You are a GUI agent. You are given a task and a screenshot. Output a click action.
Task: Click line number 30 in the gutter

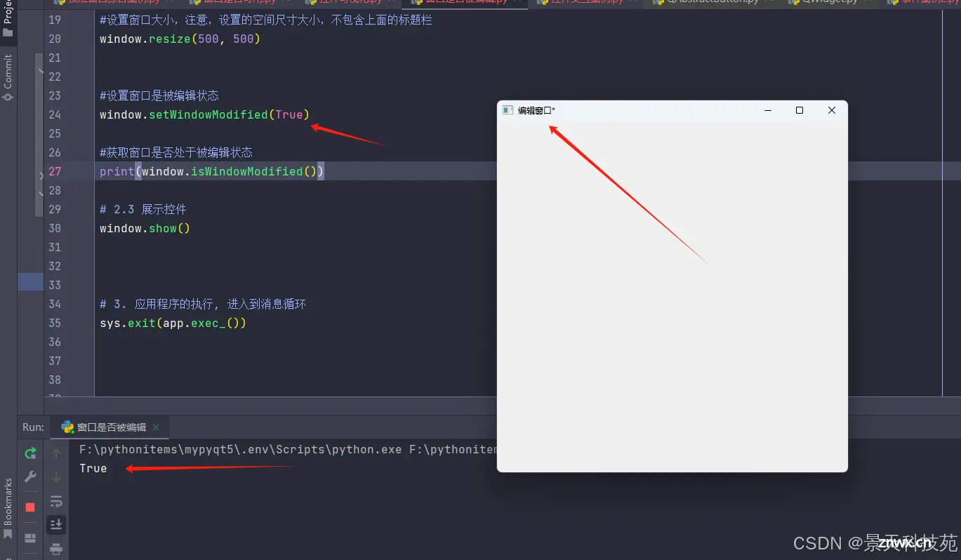tap(55, 228)
